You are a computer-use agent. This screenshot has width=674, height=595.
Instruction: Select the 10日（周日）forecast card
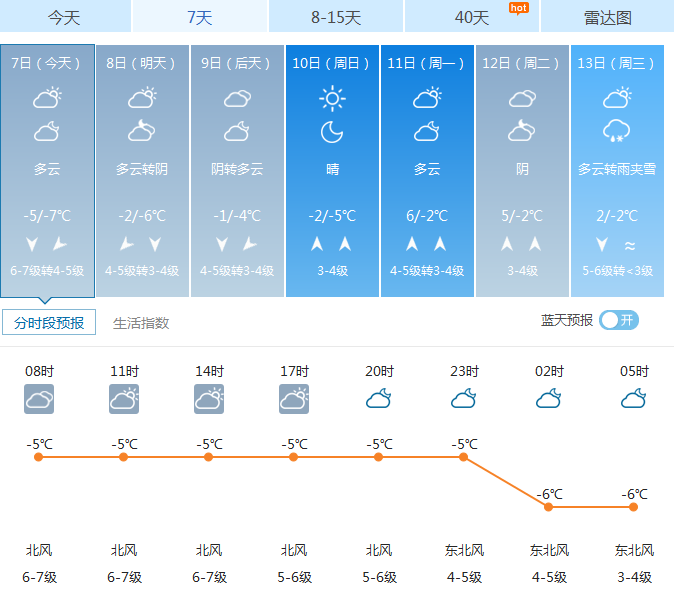pyautogui.click(x=332, y=171)
